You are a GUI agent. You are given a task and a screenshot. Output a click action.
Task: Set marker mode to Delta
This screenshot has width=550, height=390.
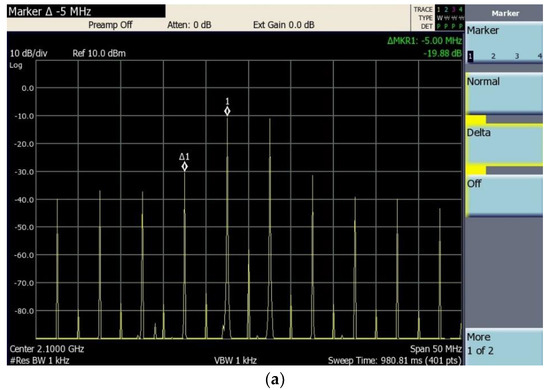coord(504,145)
